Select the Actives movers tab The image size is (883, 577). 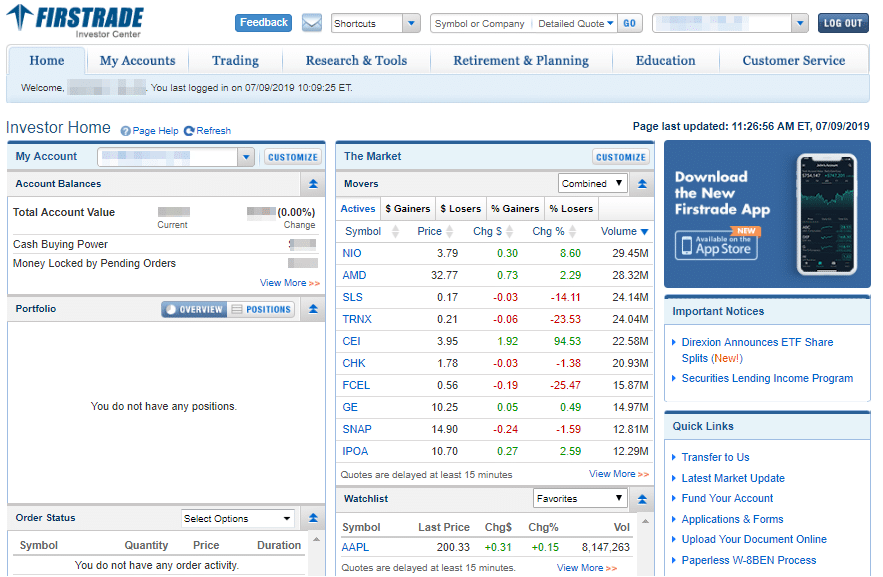[358, 209]
